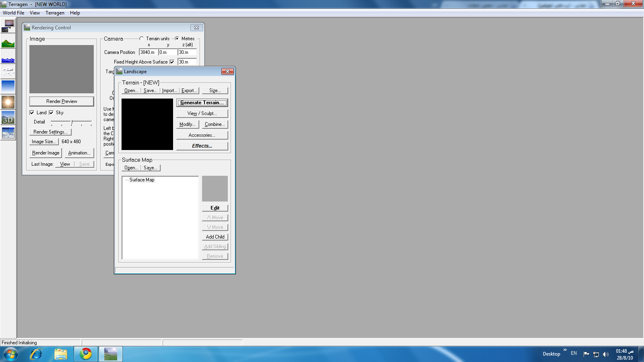Open View / Sculpt terrain
The width and height of the screenshot is (644, 362).
pyautogui.click(x=202, y=113)
